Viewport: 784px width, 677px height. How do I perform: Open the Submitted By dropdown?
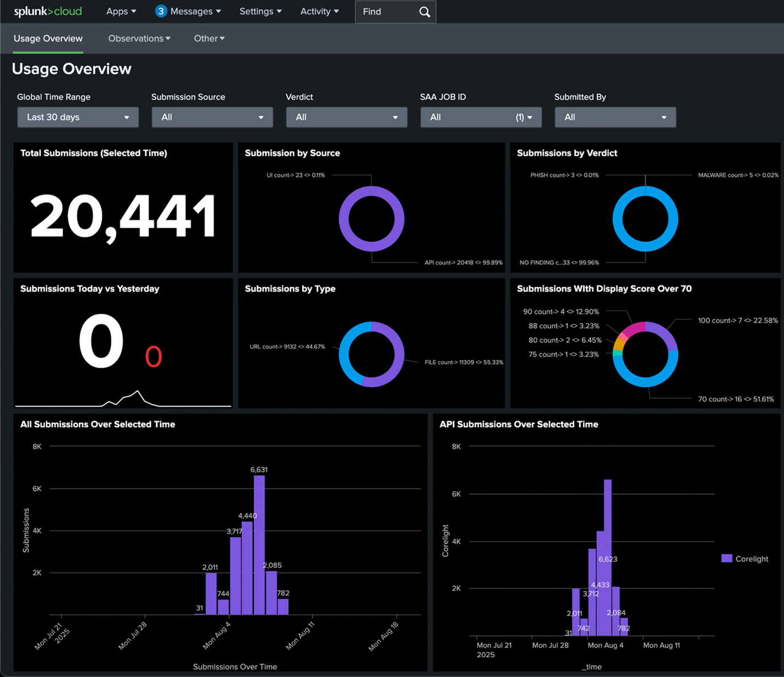pos(615,117)
